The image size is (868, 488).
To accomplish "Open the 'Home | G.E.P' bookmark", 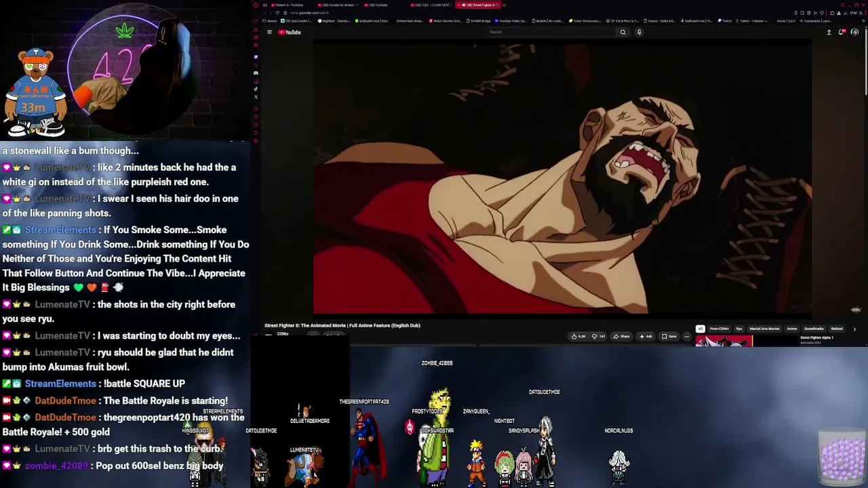I will (x=785, y=21).
